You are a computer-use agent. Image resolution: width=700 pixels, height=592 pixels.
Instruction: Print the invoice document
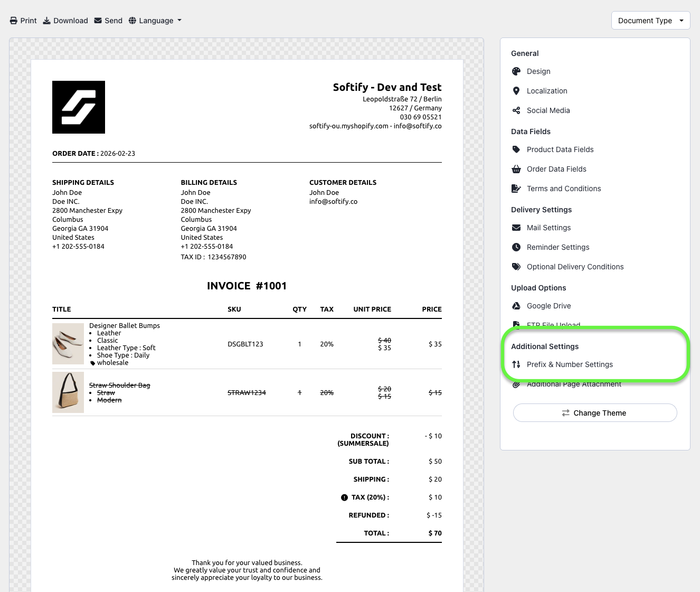[x=23, y=21]
